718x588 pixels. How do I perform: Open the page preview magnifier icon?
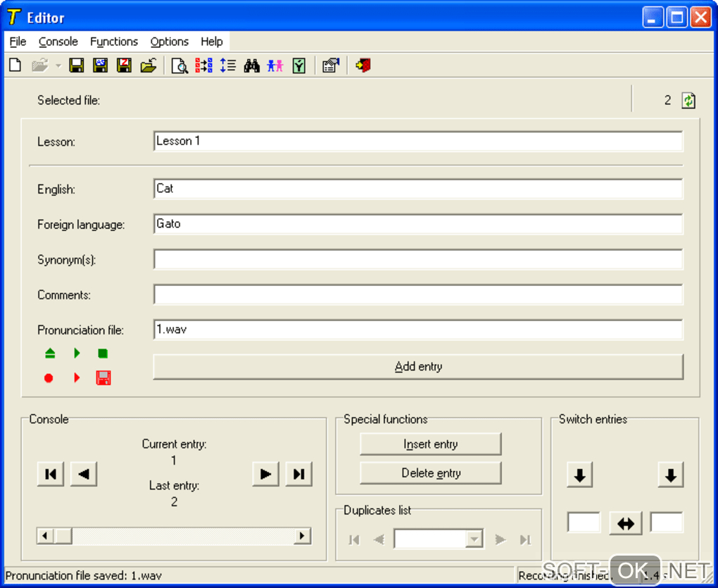tap(179, 65)
